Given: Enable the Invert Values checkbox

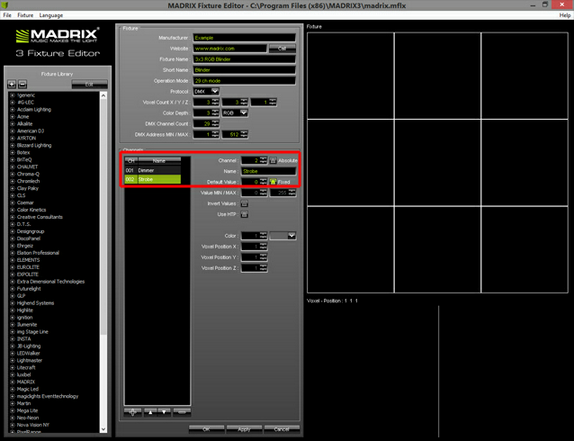Looking at the screenshot, I should [244, 203].
